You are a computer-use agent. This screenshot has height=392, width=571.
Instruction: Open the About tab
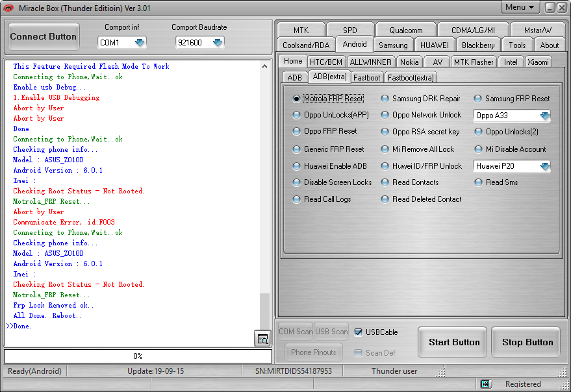(x=549, y=45)
